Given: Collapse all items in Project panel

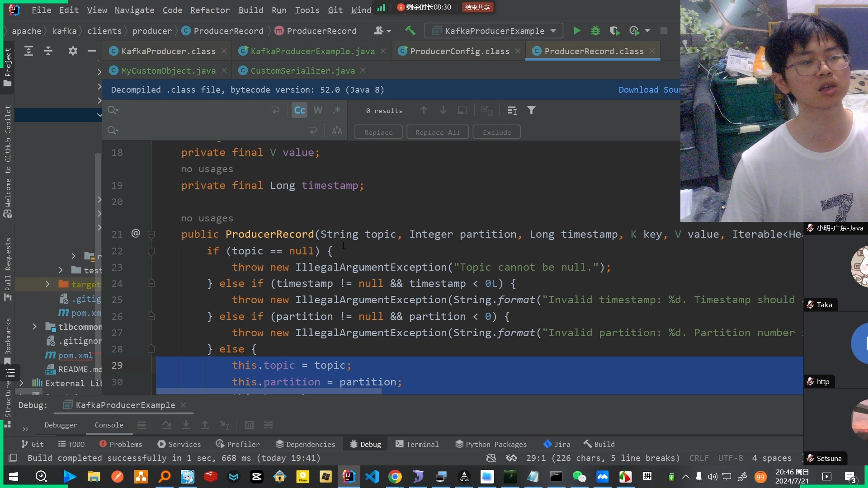Looking at the screenshot, I should pyautogui.click(x=48, y=51).
